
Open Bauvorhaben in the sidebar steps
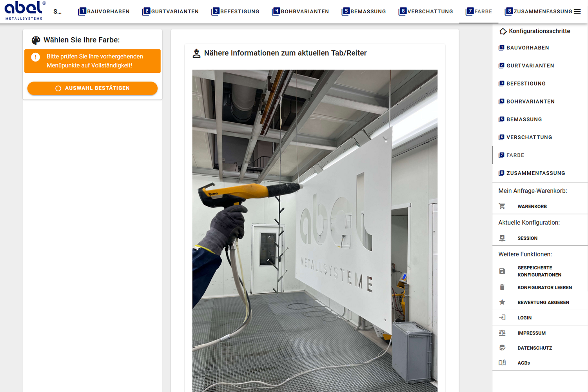click(x=540, y=48)
